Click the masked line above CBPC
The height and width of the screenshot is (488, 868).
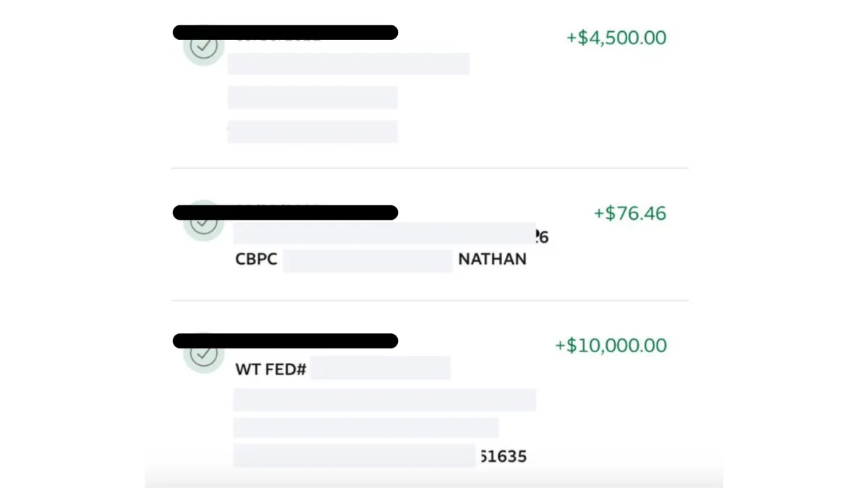click(385, 234)
